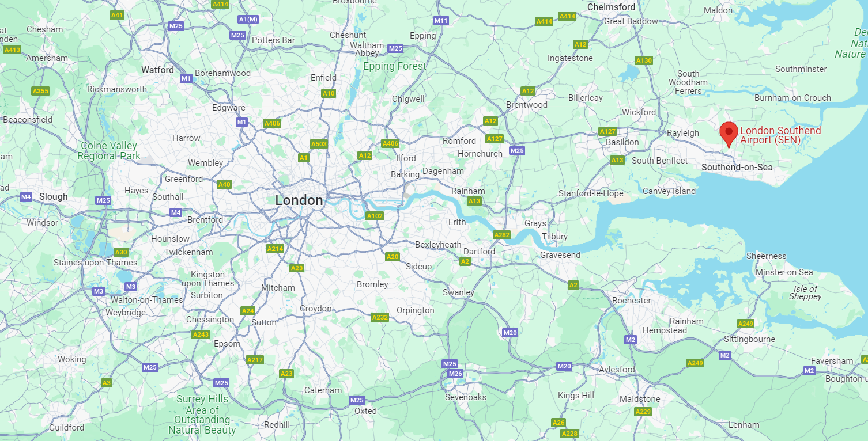Viewport: 868px width, 441px height.
Task: Click the M25 road shield near Potters Bar
Action: 237,35
